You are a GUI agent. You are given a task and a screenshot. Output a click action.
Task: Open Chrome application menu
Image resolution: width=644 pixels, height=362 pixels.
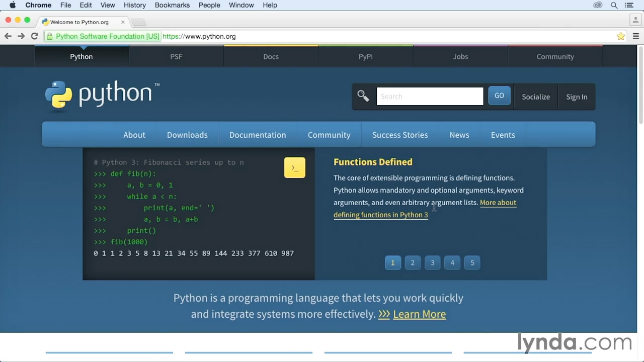(38, 5)
